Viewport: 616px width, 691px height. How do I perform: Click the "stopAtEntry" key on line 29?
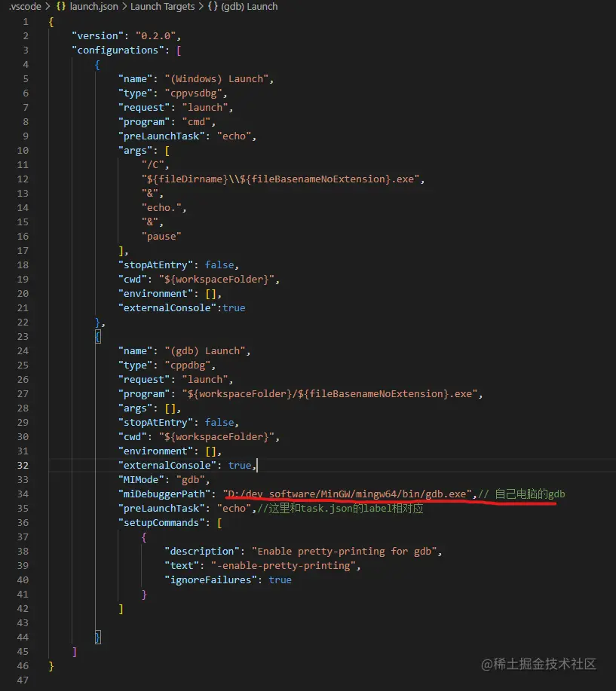click(155, 423)
